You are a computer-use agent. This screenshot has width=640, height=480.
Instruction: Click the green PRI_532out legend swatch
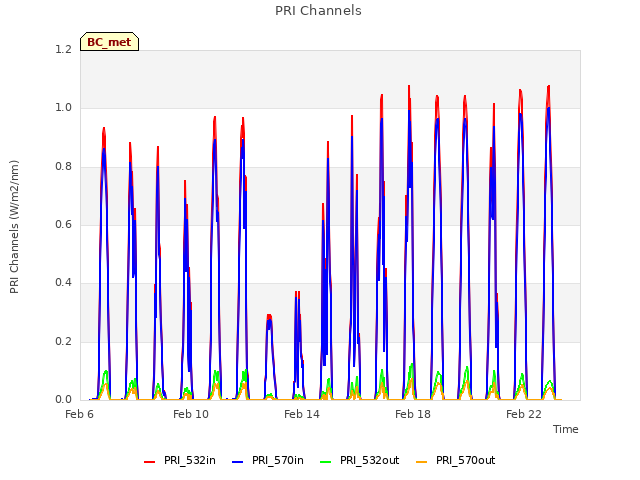(326, 461)
